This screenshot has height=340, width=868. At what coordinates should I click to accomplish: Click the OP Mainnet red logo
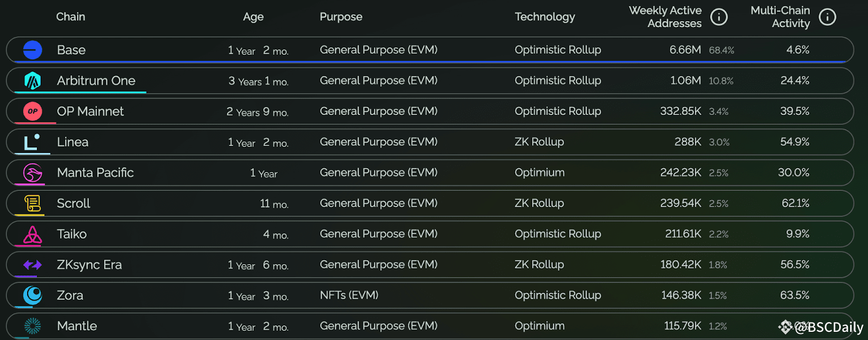pyautogui.click(x=33, y=111)
